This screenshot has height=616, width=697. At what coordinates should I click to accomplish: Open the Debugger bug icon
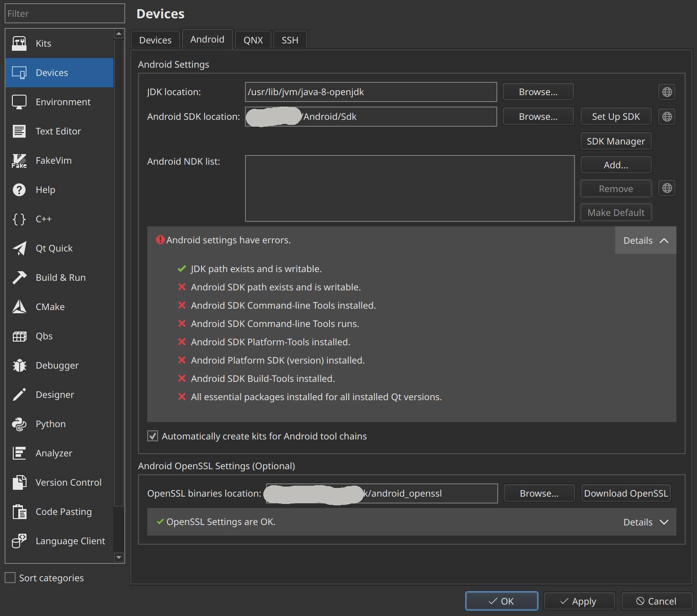tap(19, 365)
